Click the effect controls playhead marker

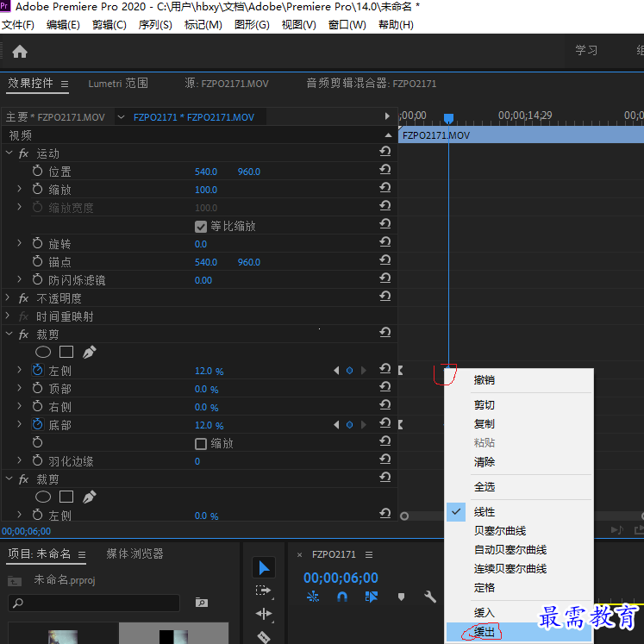pos(448,119)
